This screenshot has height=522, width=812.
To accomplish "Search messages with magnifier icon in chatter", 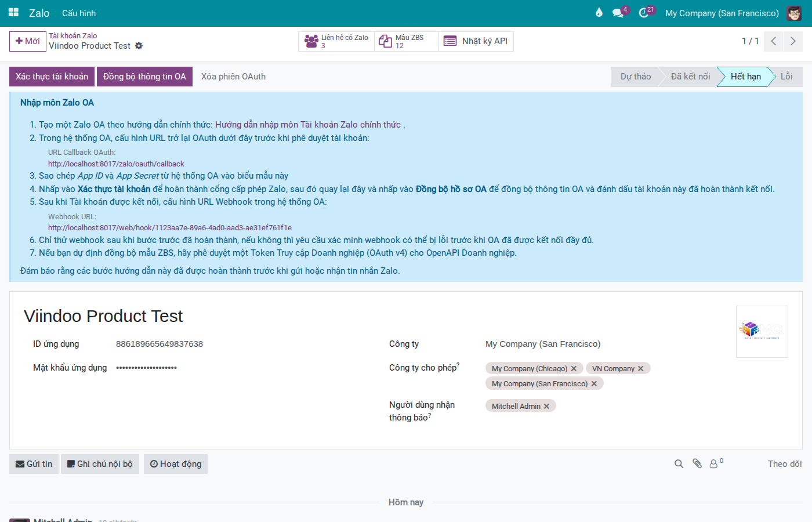I will coord(679,464).
